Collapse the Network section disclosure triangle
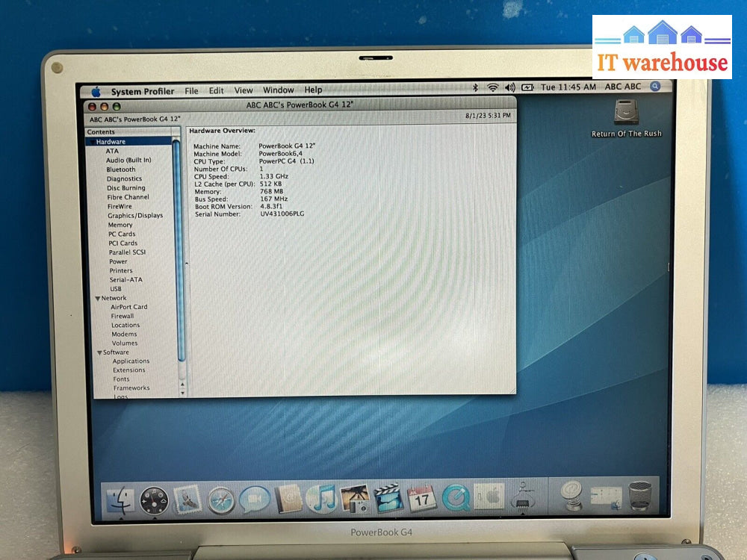The height and width of the screenshot is (560, 747). click(x=97, y=298)
